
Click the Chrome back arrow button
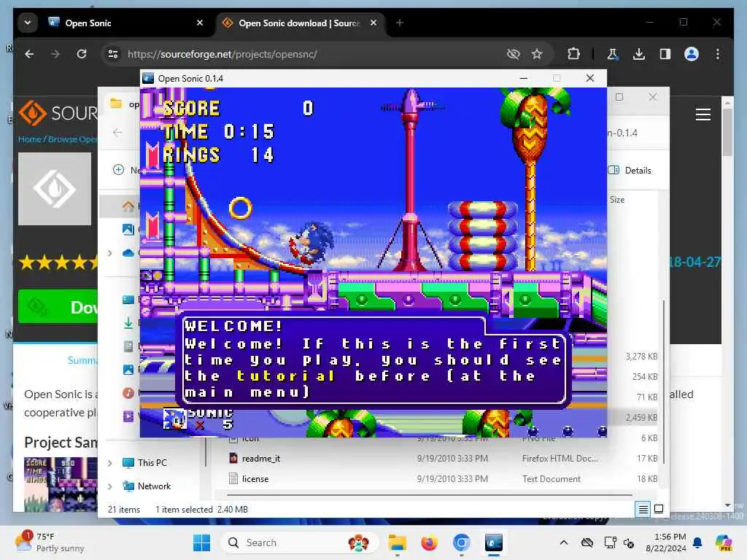point(29,54)
